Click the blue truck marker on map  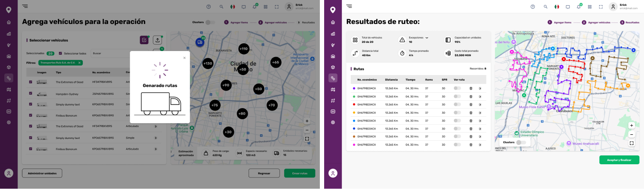pyautogui.click(x=200, y=42)
